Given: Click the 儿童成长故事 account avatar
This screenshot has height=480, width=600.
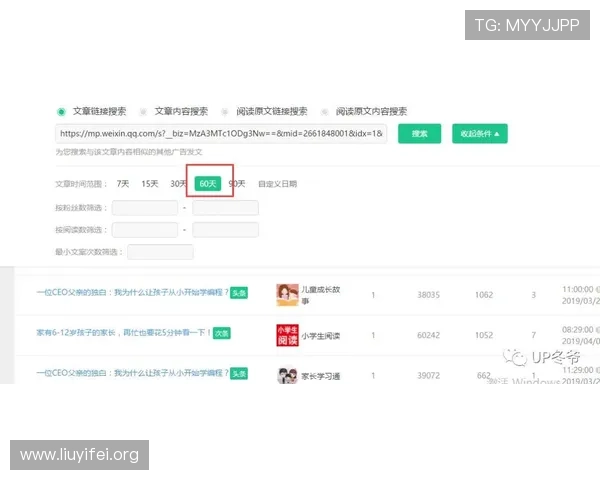Looking at the screenshot, I should 287,295.
